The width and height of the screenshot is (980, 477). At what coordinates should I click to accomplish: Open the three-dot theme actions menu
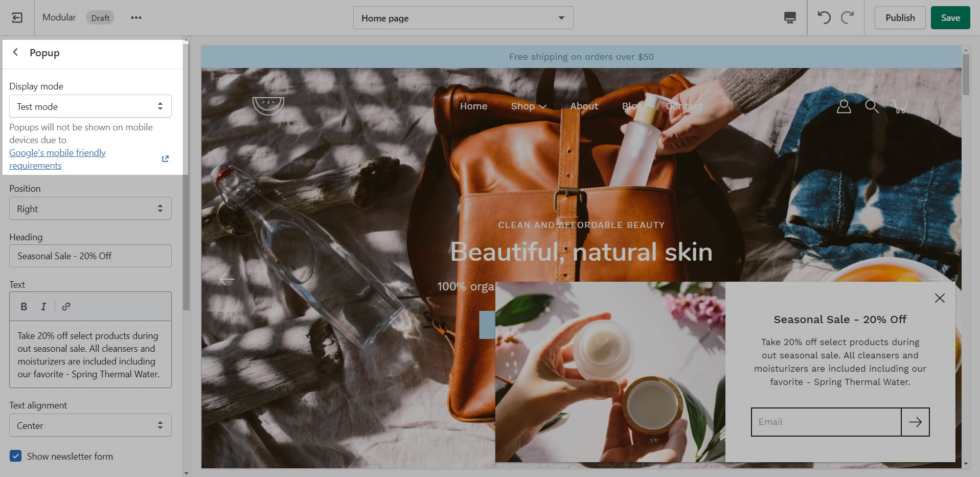coord(136,18)
